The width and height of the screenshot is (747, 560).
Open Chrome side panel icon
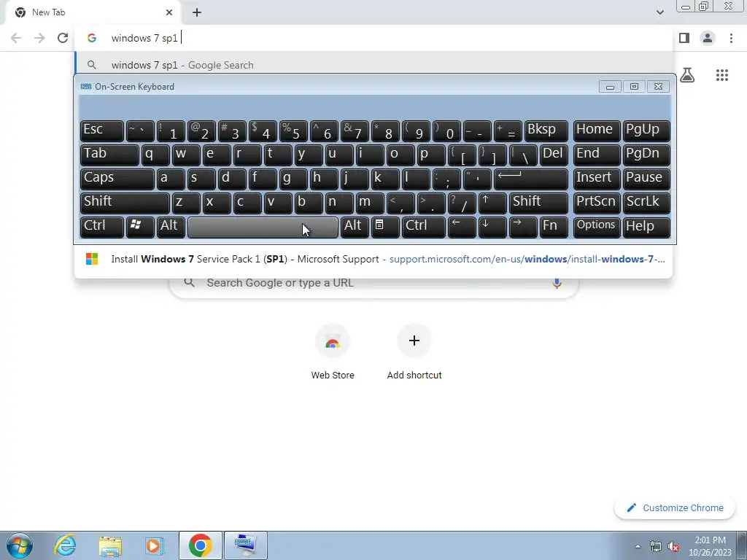coord(684,38)
